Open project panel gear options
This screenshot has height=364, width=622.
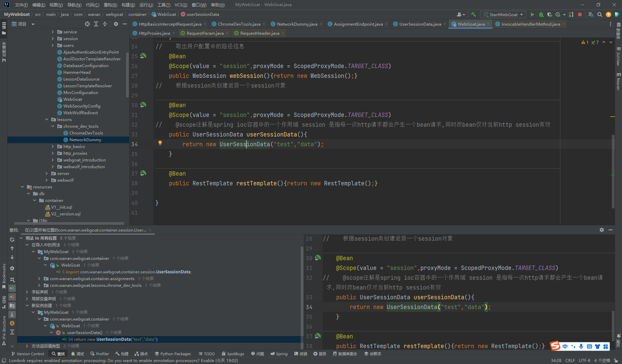(x=116, y=24)
